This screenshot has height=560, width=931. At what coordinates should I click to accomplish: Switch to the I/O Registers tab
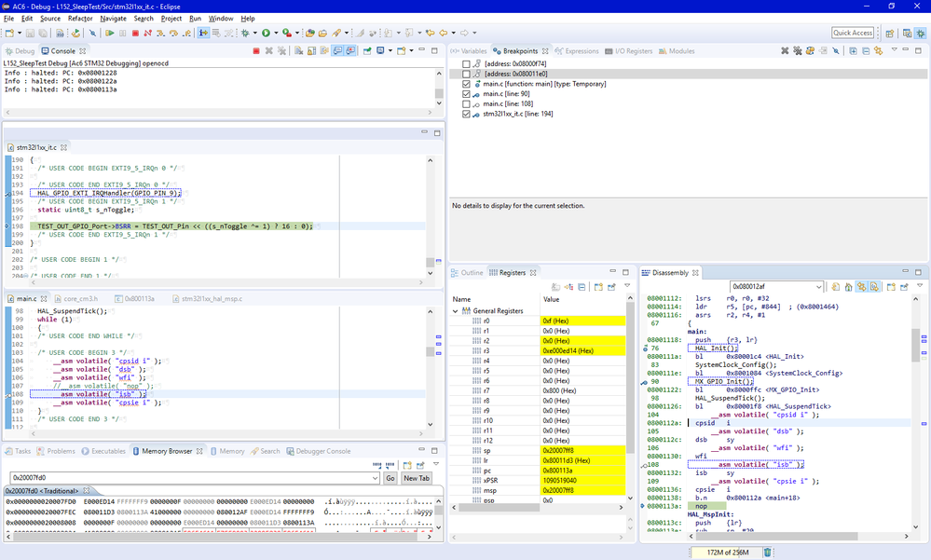629,51
